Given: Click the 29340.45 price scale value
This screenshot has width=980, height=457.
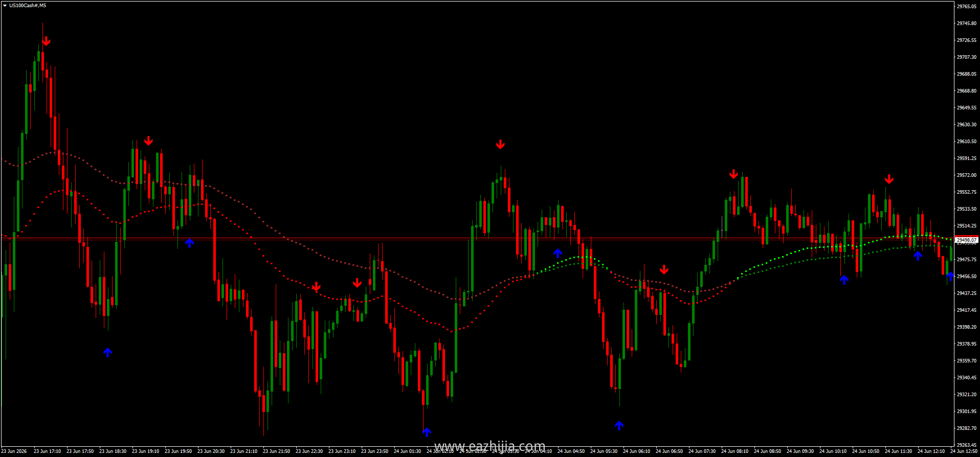Looking at the screenshot, I should 967,377.
